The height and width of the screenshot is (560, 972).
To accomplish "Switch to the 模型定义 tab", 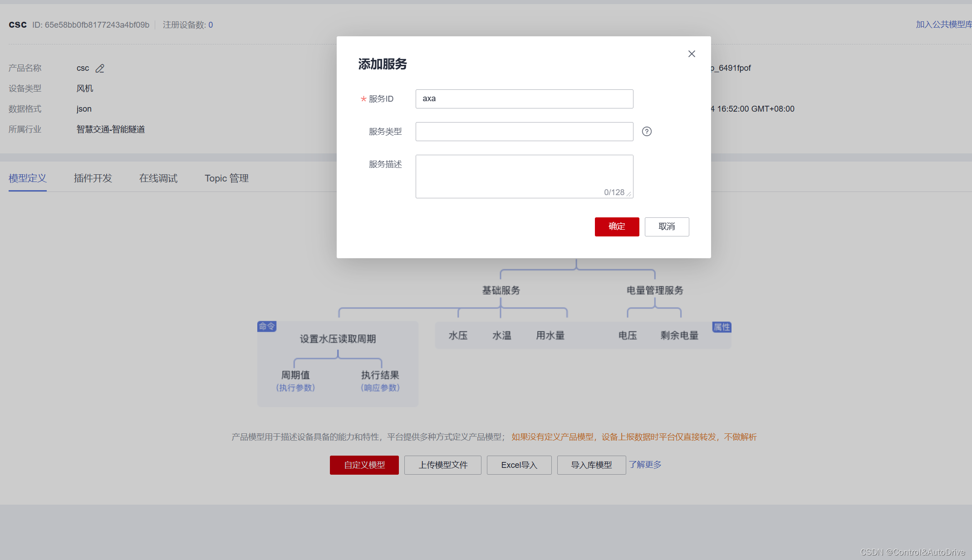I will click(x=28, y=178).
